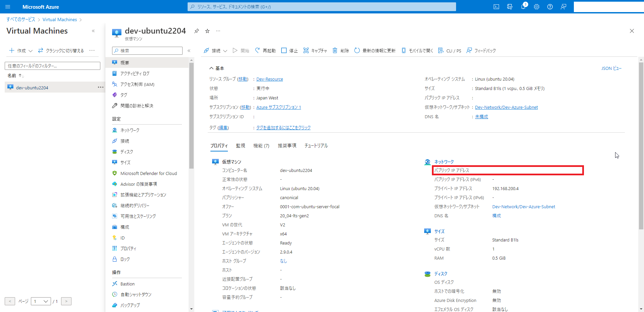Viewport: 644px width, 312px height.
Task: Open more options beside クラシックに切り替える
Action: [x=92, y=51]
